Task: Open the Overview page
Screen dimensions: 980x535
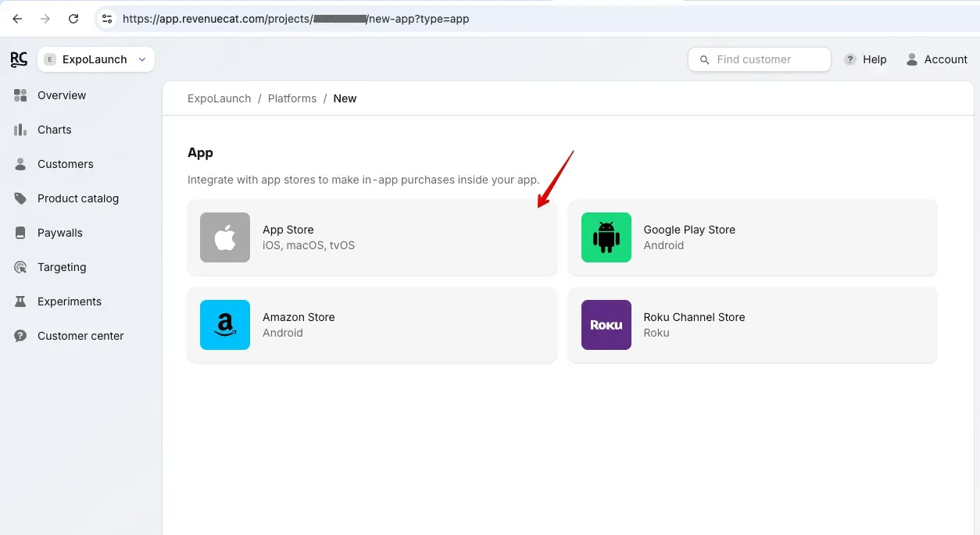Action: [x=62, y=95]
